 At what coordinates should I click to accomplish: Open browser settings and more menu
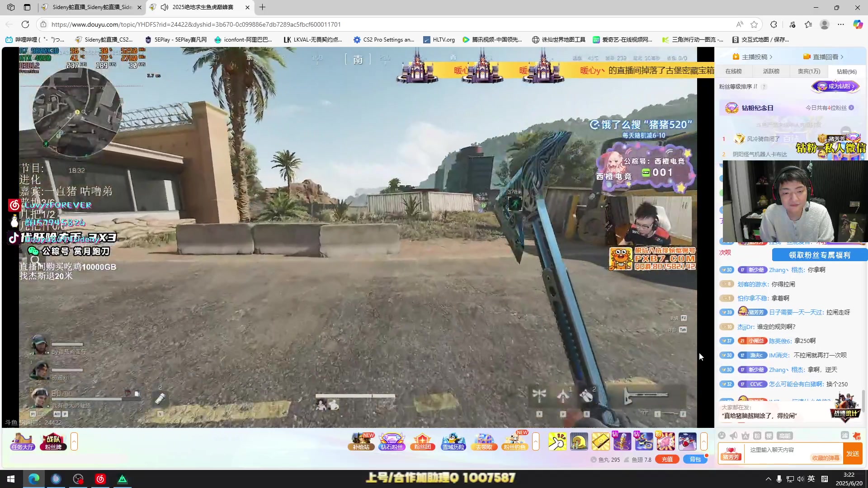pyautogui.click(x=841, y=24)
